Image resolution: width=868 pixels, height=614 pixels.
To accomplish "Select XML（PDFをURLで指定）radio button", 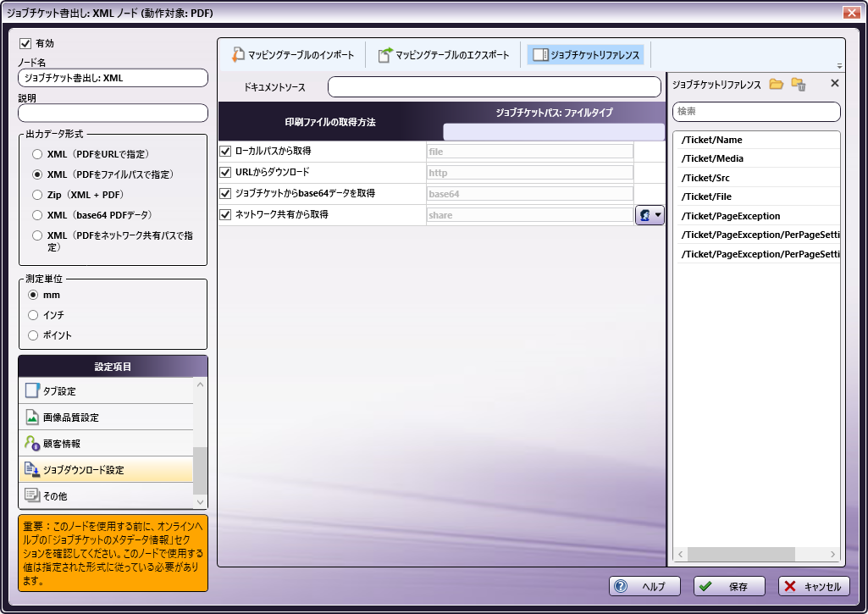I will click(x=37, y=154).
